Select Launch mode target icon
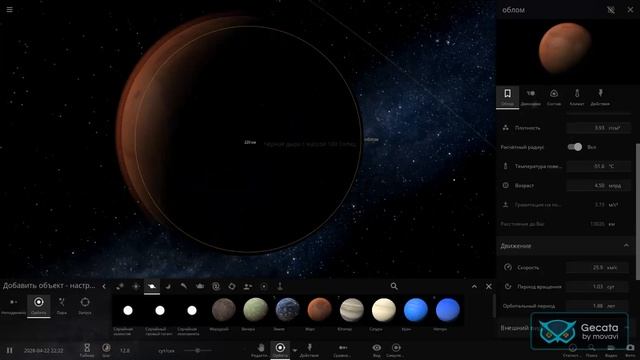Image resolution: width=640 pixels, height=360 pixels. [85, 306]
